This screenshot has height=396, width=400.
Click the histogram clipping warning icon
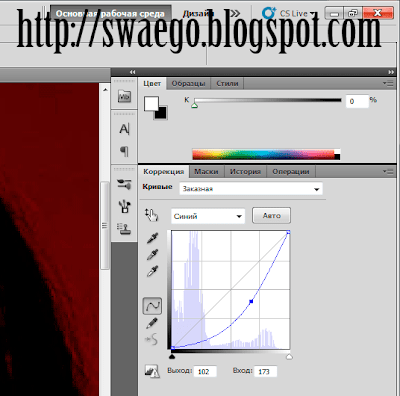click(x=152, y=371)
